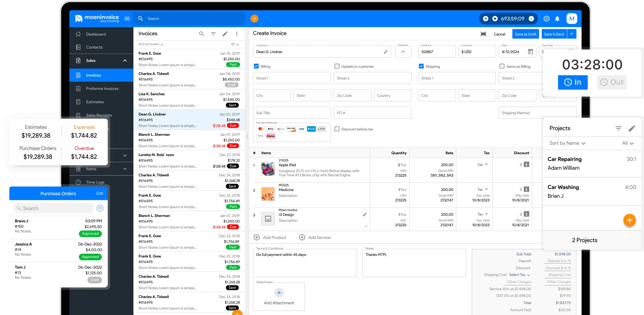Enable Same as Billing checkbox
This screenshot has height=315, width=644.
pyautogui.click(x=501, y=66)
